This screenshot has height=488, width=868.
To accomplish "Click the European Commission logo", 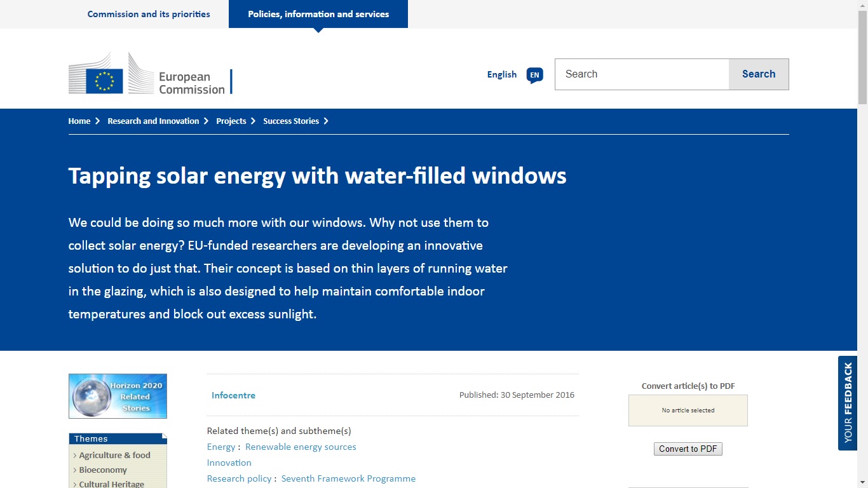I will click(x=150, y=74).
